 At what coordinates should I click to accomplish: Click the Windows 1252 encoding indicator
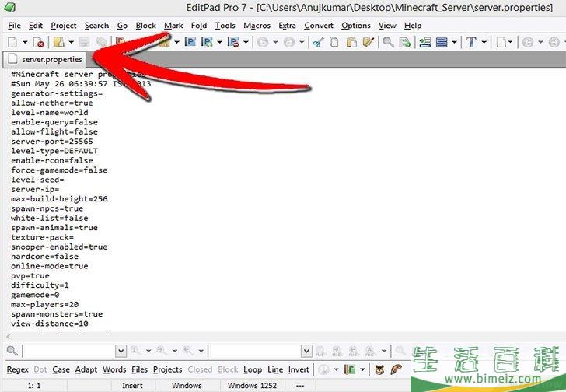pyautogui.click(x=252, y=386)
